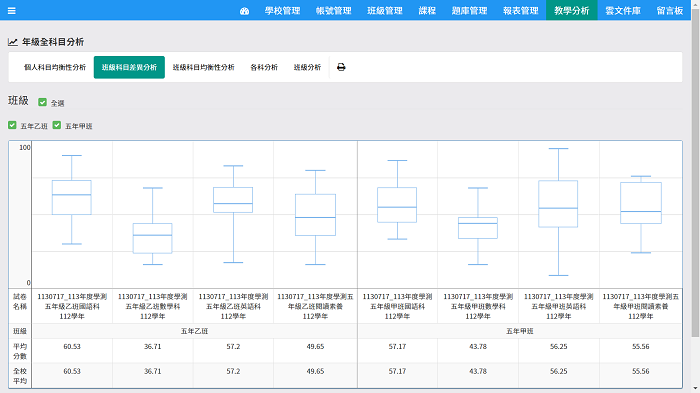Uncheck the 五年乙班 checkbox
Screen dimensions: 700x393
tap(12, 125)
